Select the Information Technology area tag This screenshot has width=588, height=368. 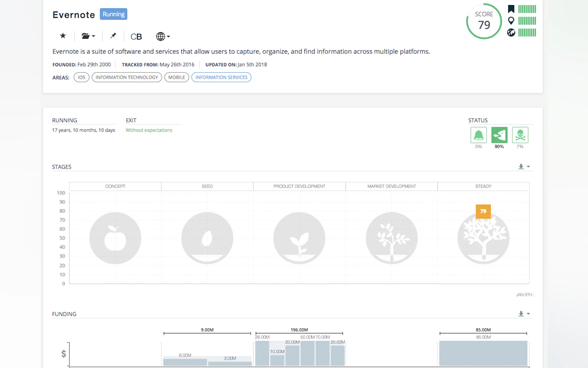(x=127, y=77)
